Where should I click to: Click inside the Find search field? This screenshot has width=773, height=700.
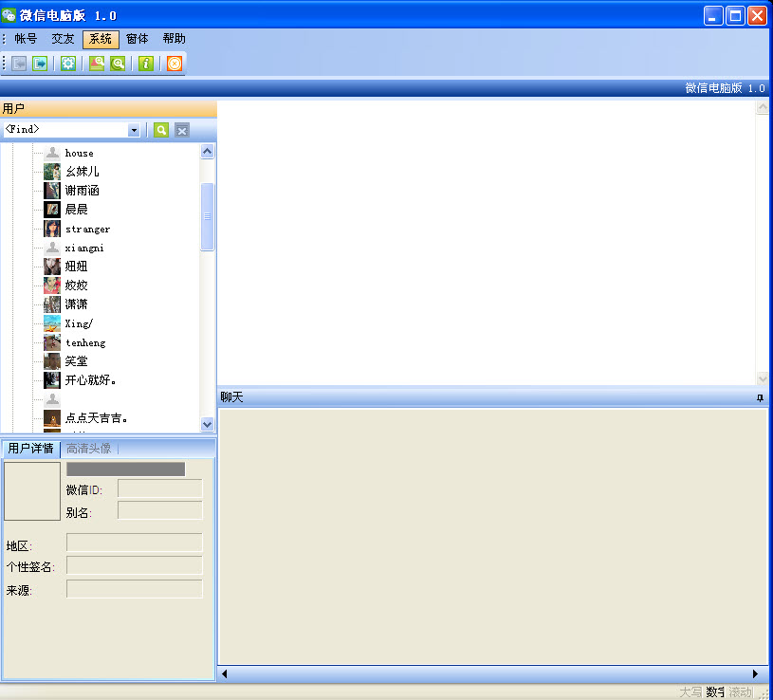[65, 130]
